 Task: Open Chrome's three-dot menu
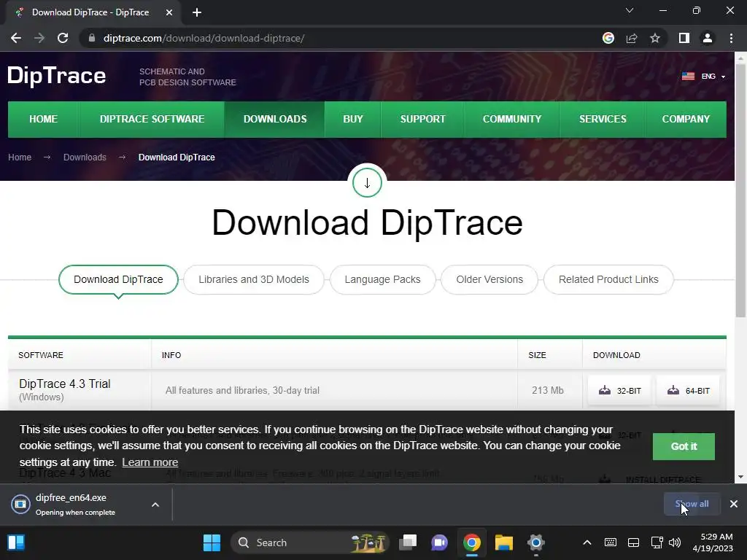coord(731,38)
